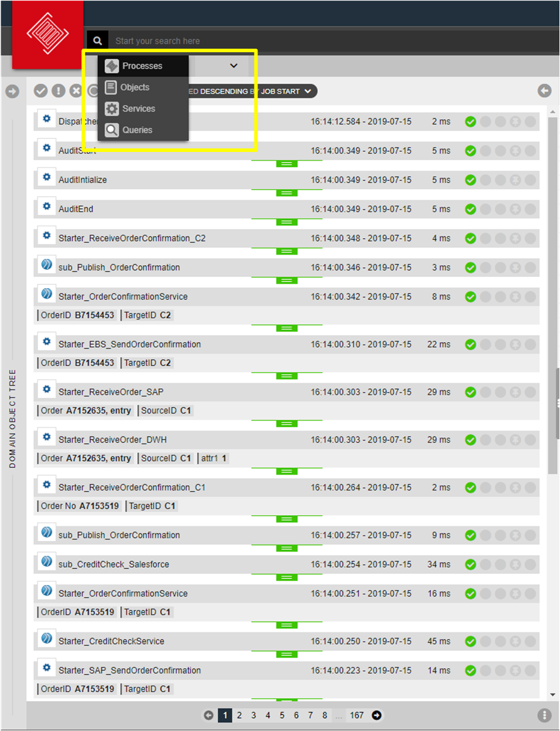560x731 pixels.
Task: Click Processes icon in search menu
Action: (112, 66)
